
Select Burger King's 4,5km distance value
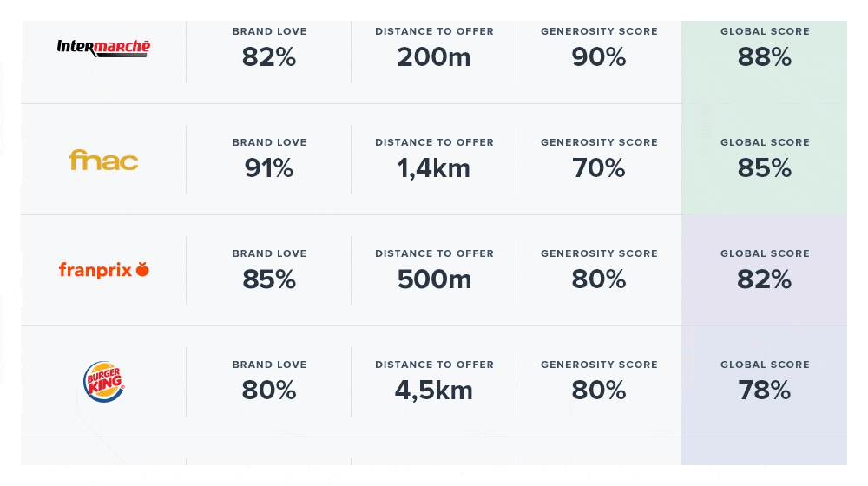(x=434, y=391)
